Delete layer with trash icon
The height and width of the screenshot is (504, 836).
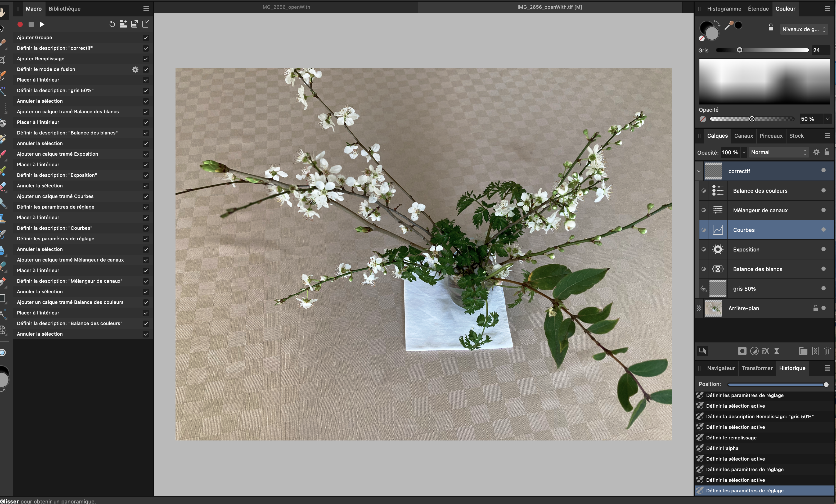coord(827,351)
